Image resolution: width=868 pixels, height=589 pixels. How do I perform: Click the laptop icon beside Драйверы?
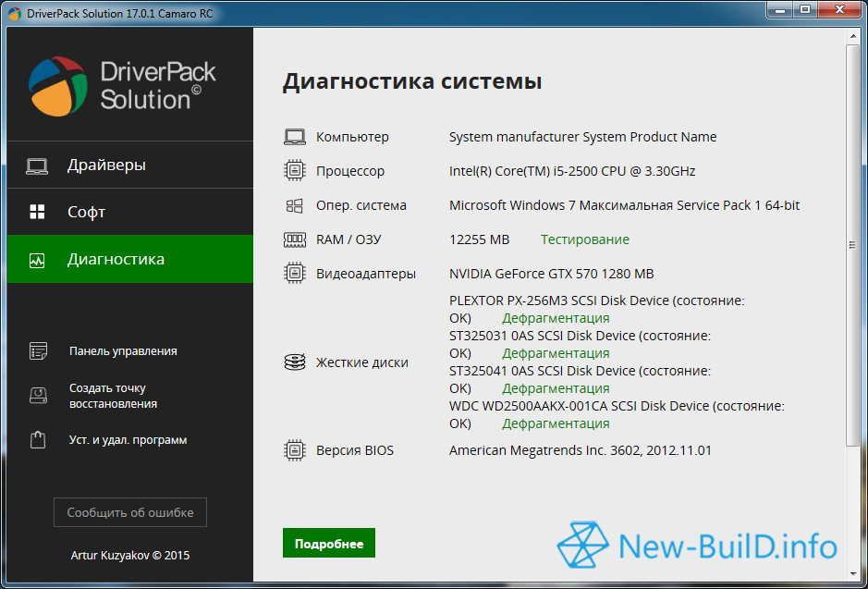37,166
